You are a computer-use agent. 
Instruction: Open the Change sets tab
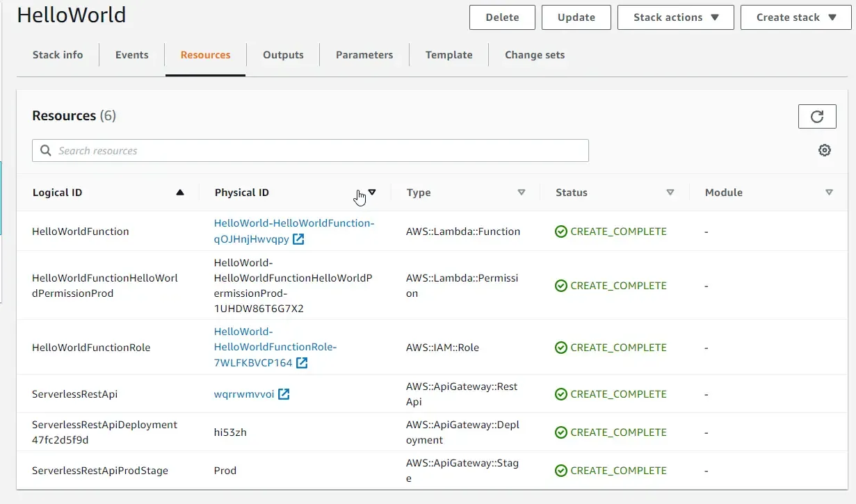[x=534, y=54]
